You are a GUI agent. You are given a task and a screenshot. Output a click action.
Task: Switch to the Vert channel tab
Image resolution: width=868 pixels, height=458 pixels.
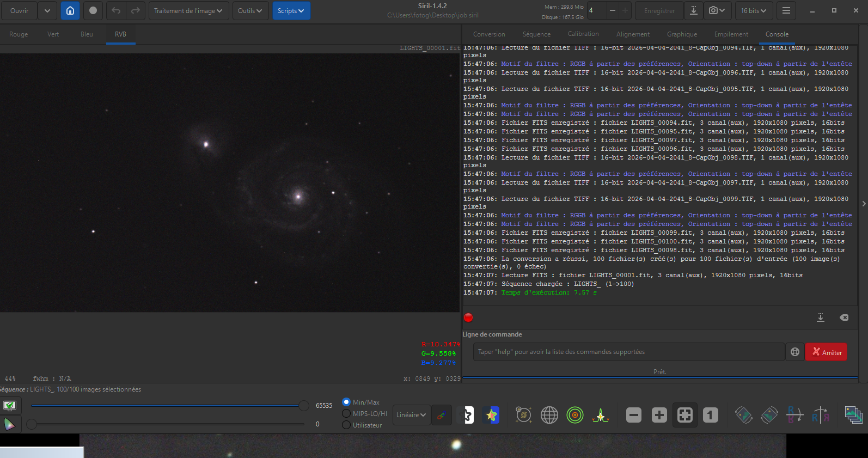pyautogui.click(x=53, y=34)
